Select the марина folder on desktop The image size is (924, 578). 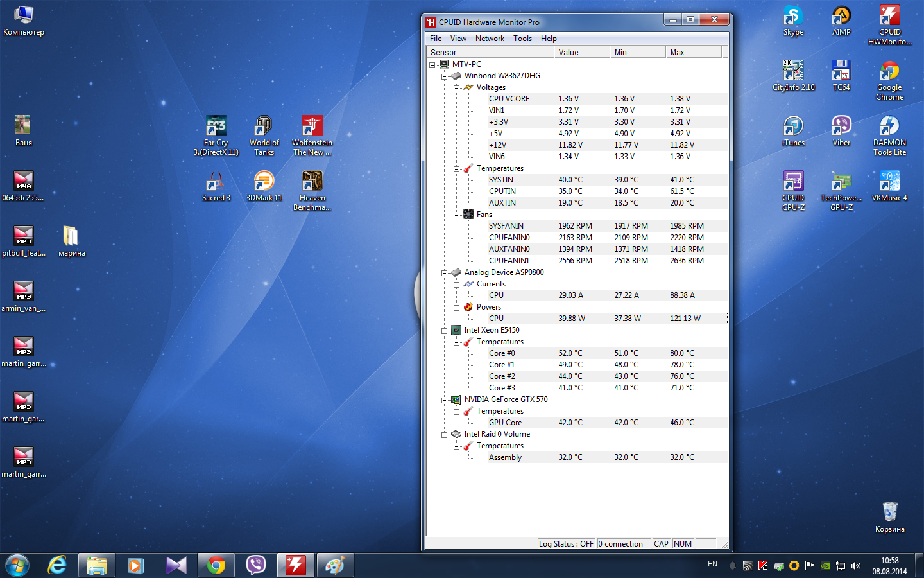click(72, 241)
